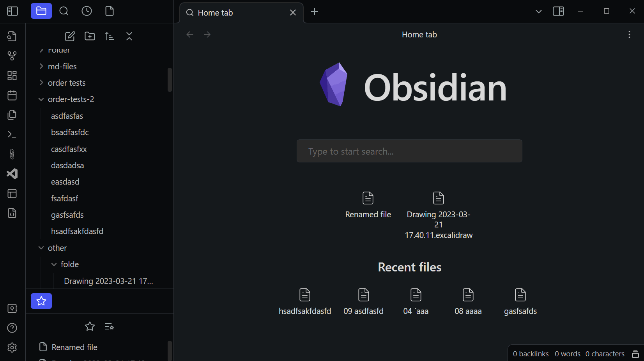Open the tab list dropdown chevron
This screenshot has width=644, height=361.
538,11
